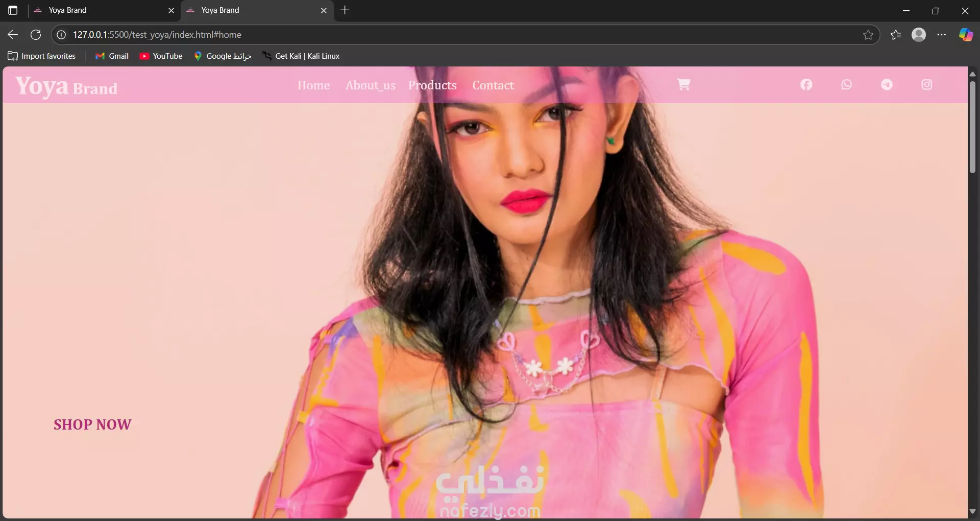Click the page scrollbar up arrow
This screenshot has height=521, width=980.
pos(972,74)
